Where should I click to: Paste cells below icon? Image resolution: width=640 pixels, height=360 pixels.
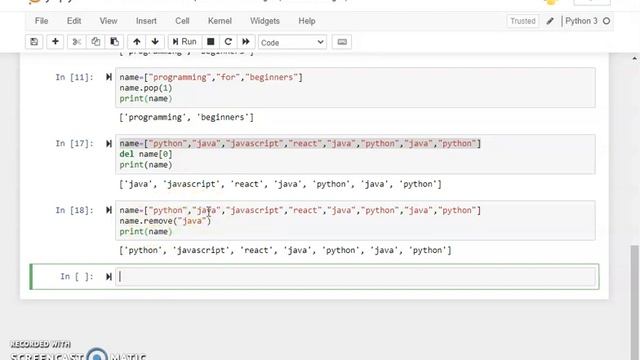click(114, 42)
